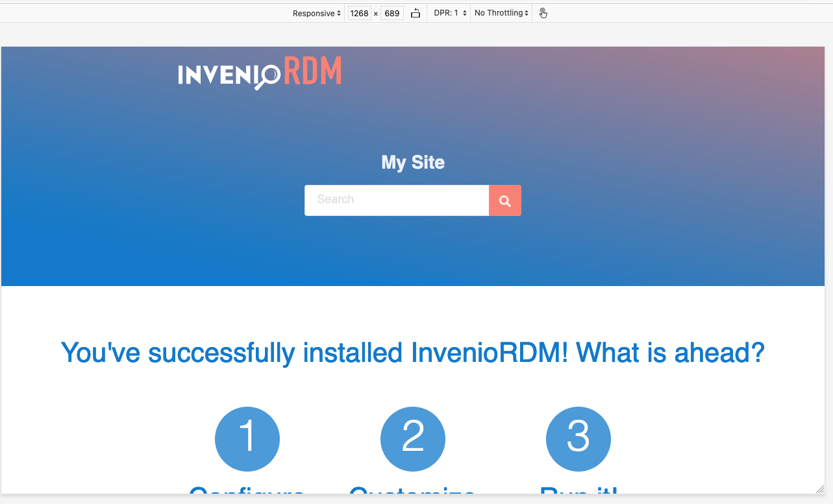Click the numbered circle labeled 3
This screenshot has height=504, width=833.
coord(578,439)
